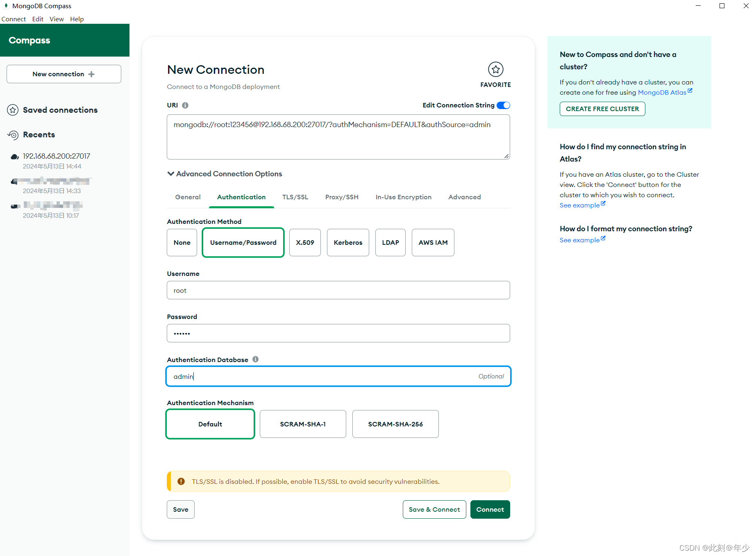Screen dimensions: 756x556
Task: Click the Password input field
Action: [338, 333]
